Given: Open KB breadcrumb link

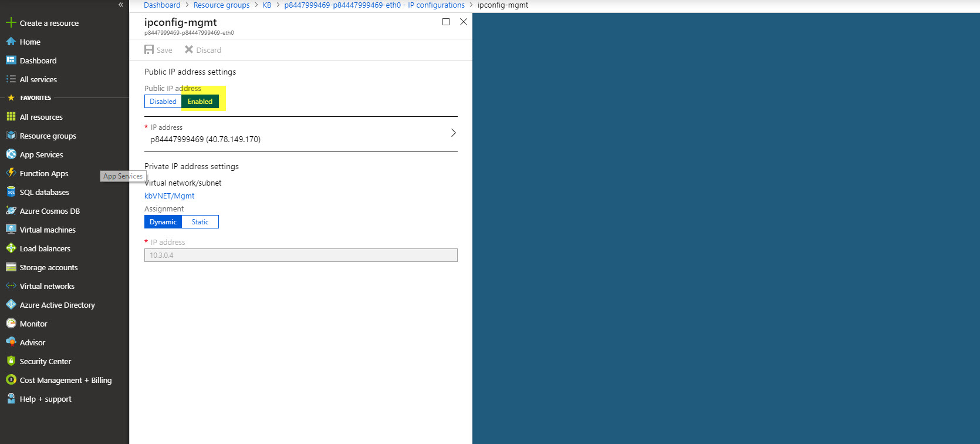Looking at the screenshot, I should click(267, 5).
